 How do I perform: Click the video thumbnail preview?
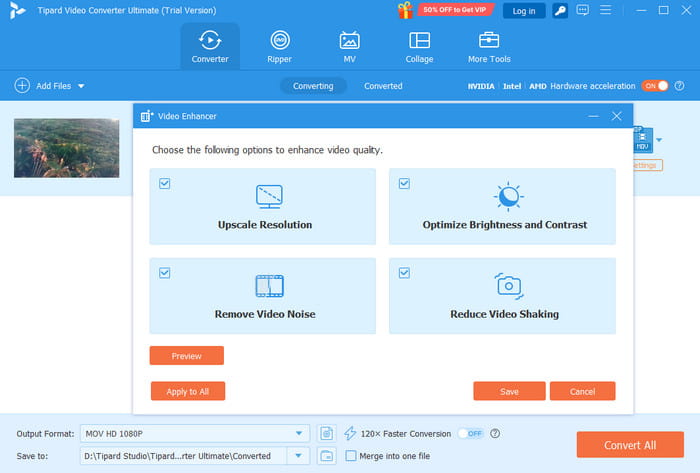point(67,148)
